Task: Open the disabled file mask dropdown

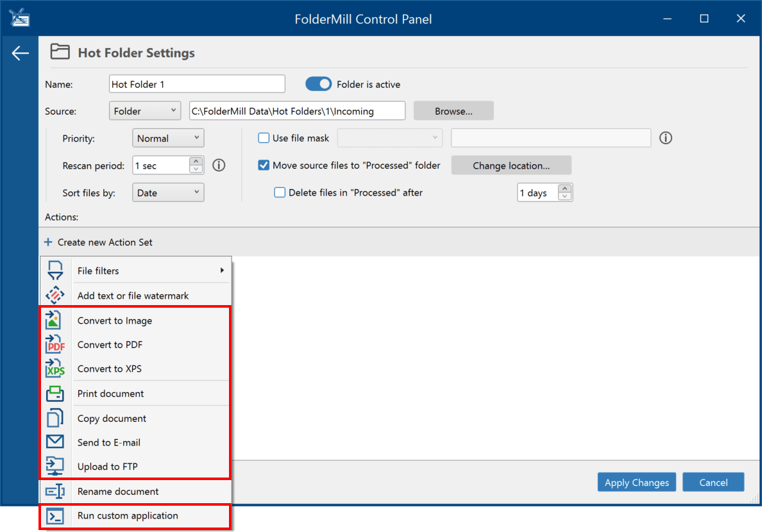Action: (x=390, y=138)
